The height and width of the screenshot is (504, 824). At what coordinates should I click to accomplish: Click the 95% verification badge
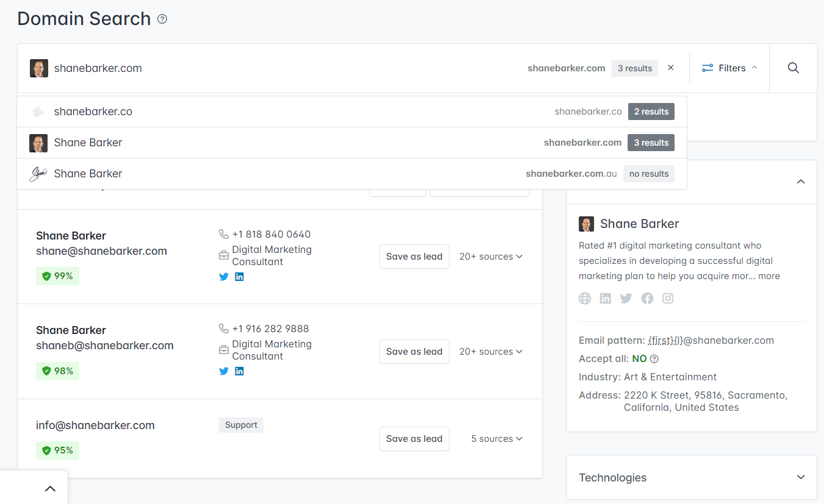click(x=57, y=450)
